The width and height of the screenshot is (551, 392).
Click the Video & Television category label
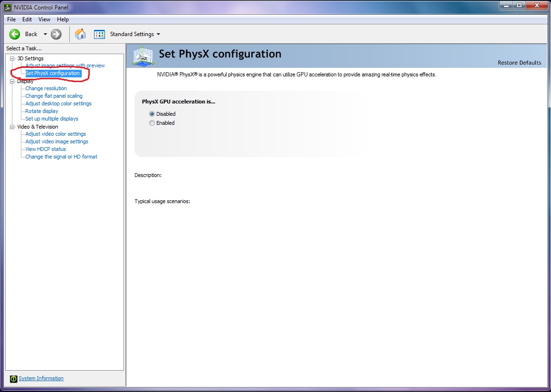tap(38, 127)
